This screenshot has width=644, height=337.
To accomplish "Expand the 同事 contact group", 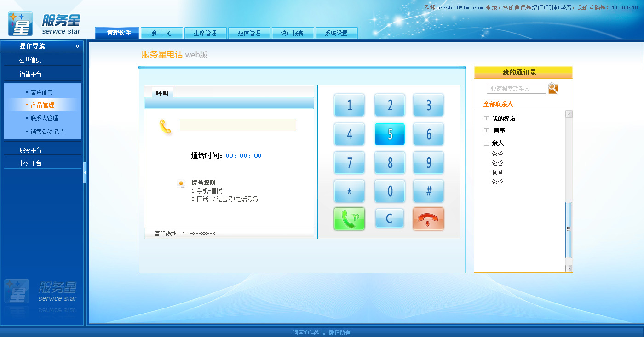I will [486, 131].
